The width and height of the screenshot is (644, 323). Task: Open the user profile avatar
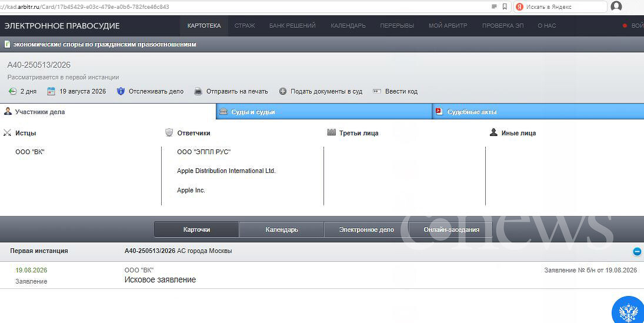616,6
